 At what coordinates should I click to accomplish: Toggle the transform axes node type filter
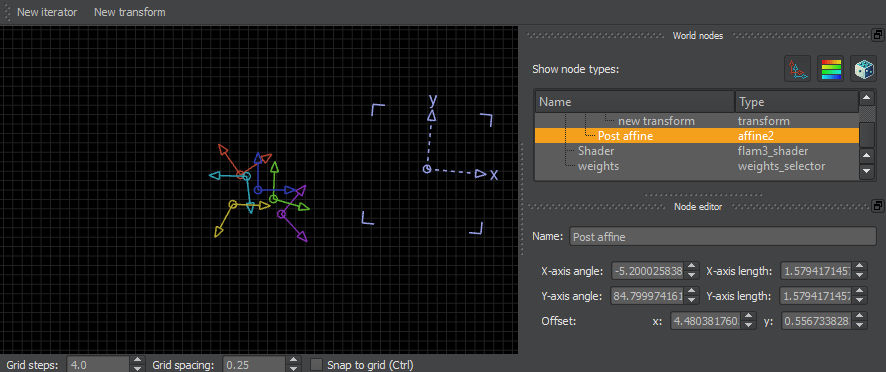point(797,69)
